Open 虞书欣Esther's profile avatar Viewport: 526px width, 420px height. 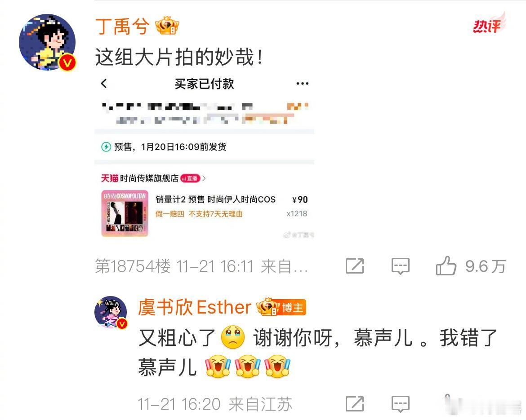[111, 312]
